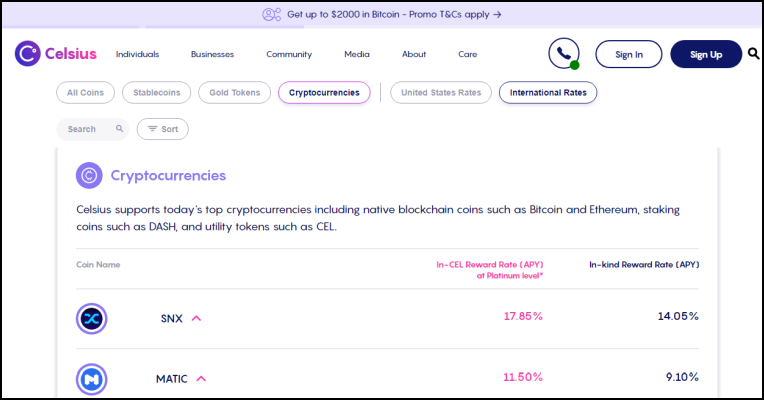764x400 pixels.
Task: Open the Community menu
Action: click(289, 54)
